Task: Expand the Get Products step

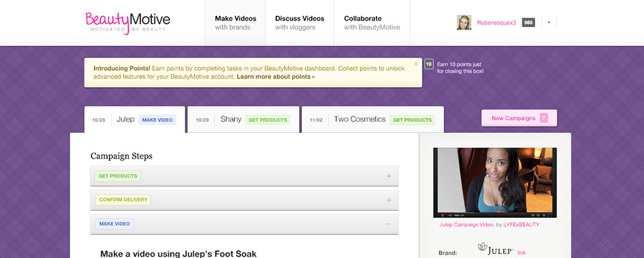Action: click(244, 176)
